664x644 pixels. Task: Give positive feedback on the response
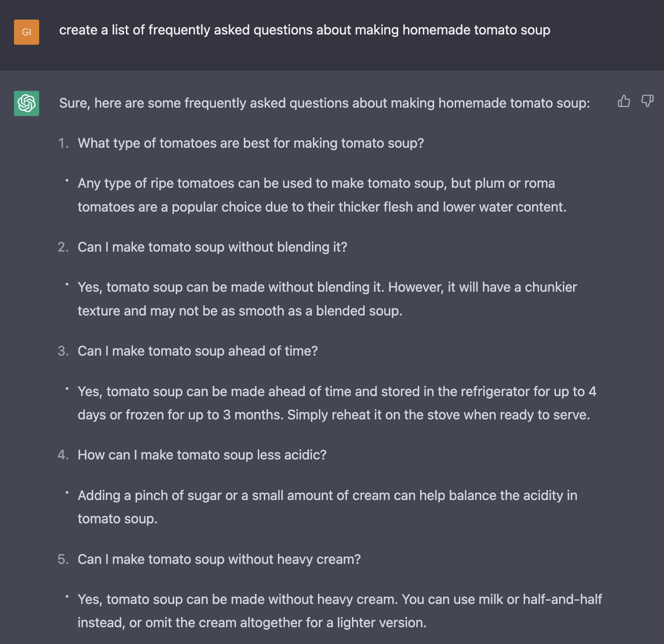624,101
